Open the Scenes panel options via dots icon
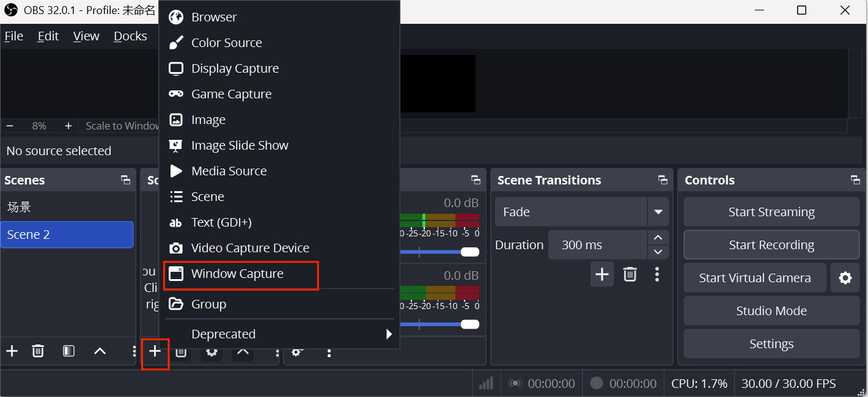This screenshot has height=397, width=868. click(x=133, y=351)
